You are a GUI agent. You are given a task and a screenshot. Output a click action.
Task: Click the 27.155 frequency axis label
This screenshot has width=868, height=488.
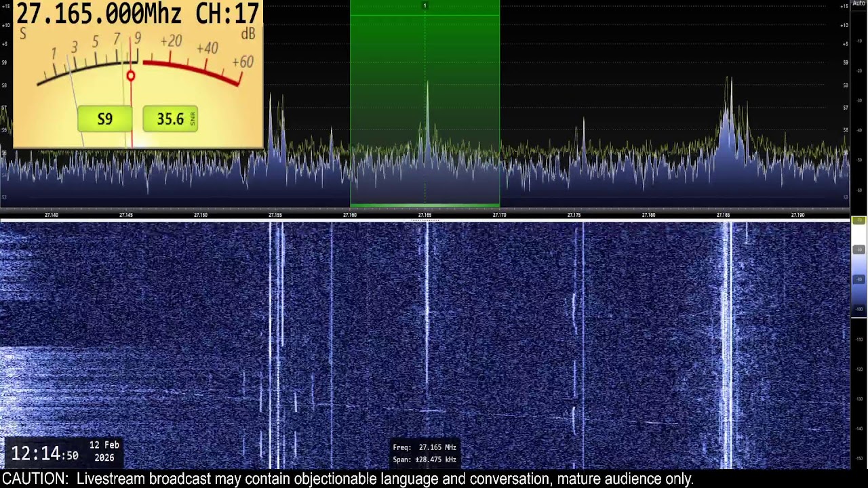click(x=275, y=215)
